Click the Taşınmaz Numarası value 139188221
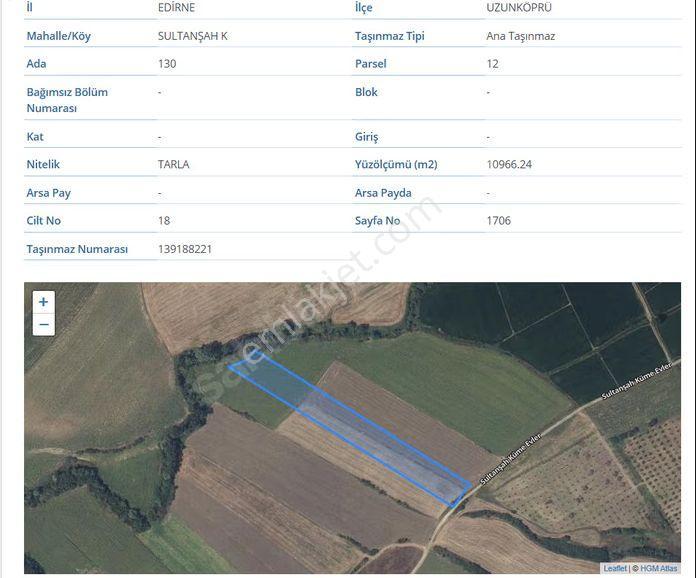Viewport: 696px width, 578px height. pos(185,249)
